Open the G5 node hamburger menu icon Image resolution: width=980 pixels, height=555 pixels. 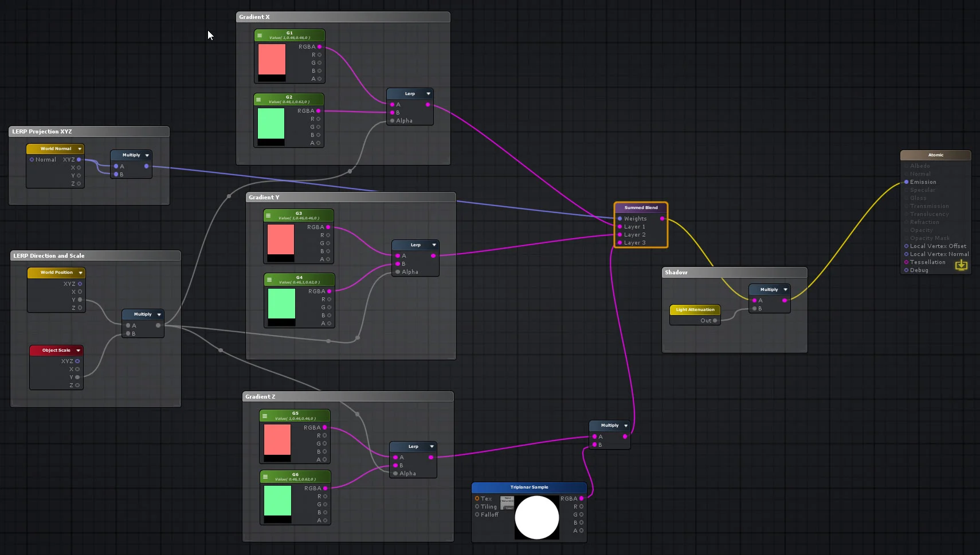(265, 416)
